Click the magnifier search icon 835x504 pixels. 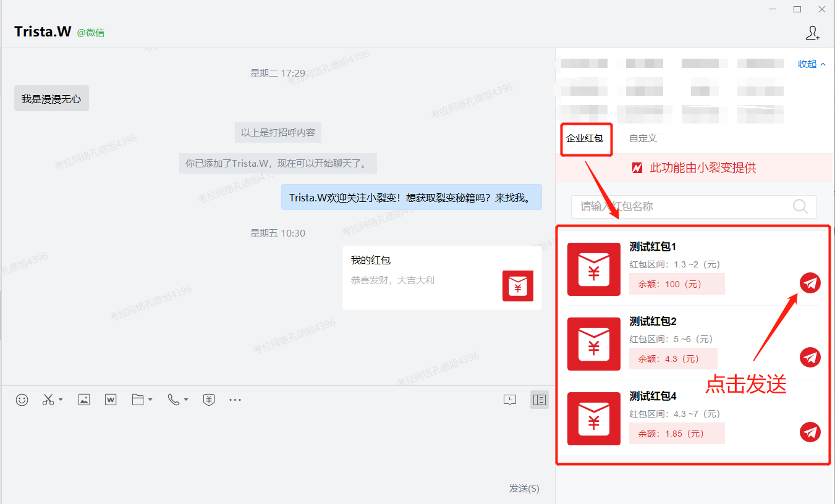pyautogui.click(x=800, y=206)
